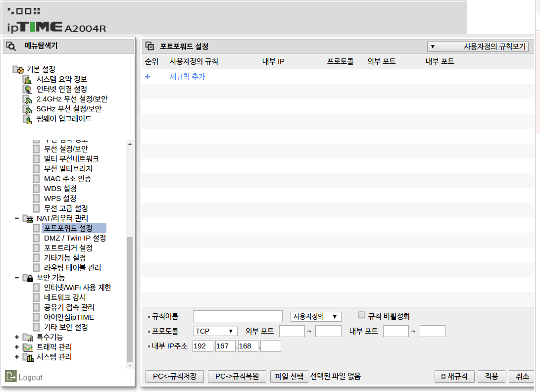Open 무선 설정/보안 menu item
Viewport: 540px width, 392px height.
click(66, 149)
